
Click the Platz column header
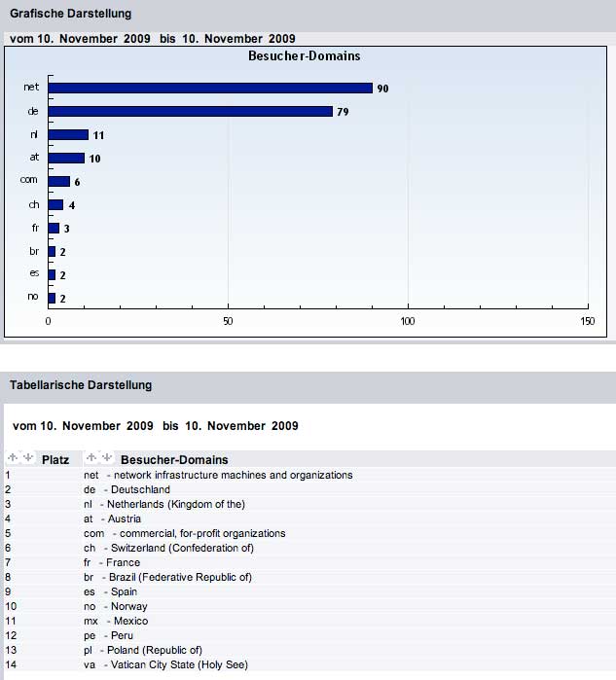(54, 459)
